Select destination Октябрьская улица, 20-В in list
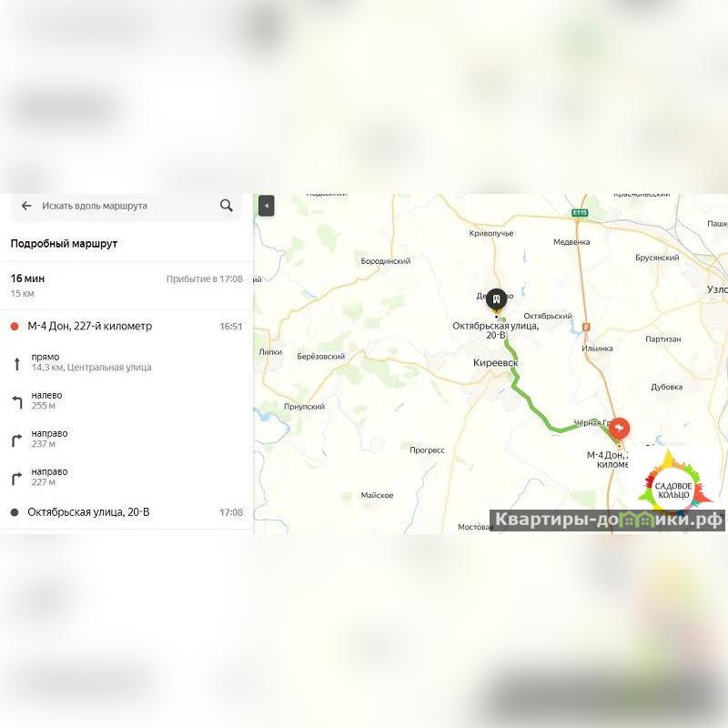Image resolution: width=728 pixels, height=728 pixels. (126, 512)
